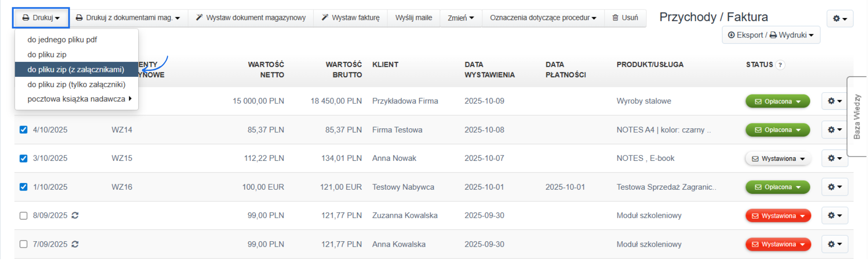Open Wystawiona status for Anna Nowak
Viewport: 868px width, 262px height.
point(778,159)
